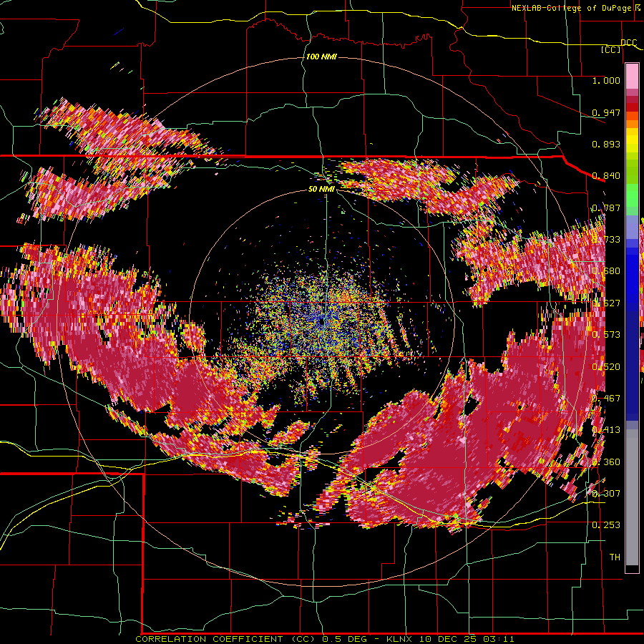Screen dimensions: 644x644
Task: Click the 1.000 scale value
Action: coord(606,80)
